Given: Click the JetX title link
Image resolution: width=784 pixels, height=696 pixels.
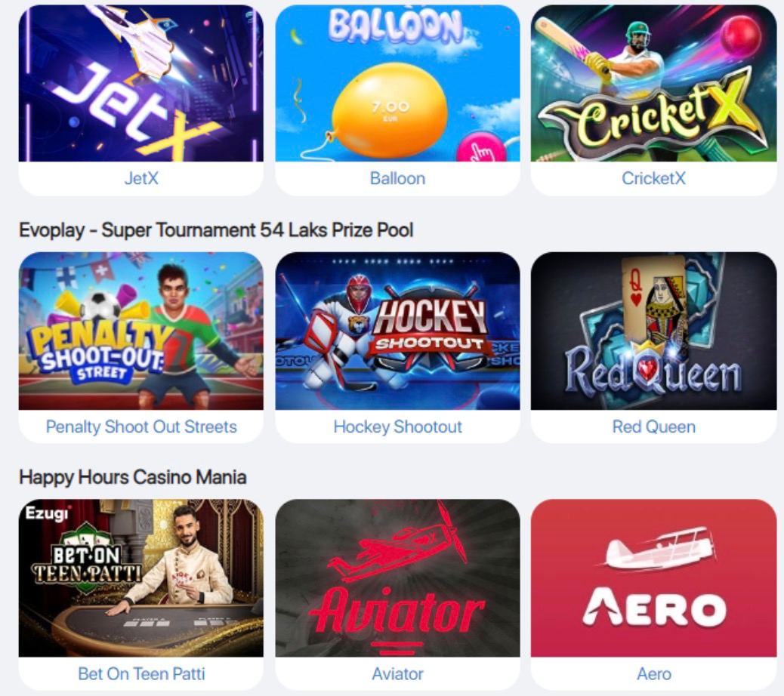Looking at the screenshot, I should point(141,178).
